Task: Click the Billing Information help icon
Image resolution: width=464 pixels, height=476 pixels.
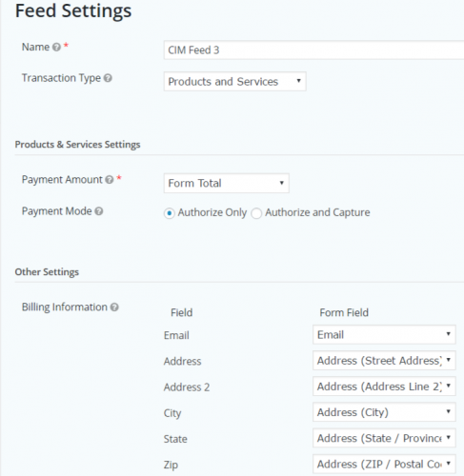Action: (x=114, y=307)
